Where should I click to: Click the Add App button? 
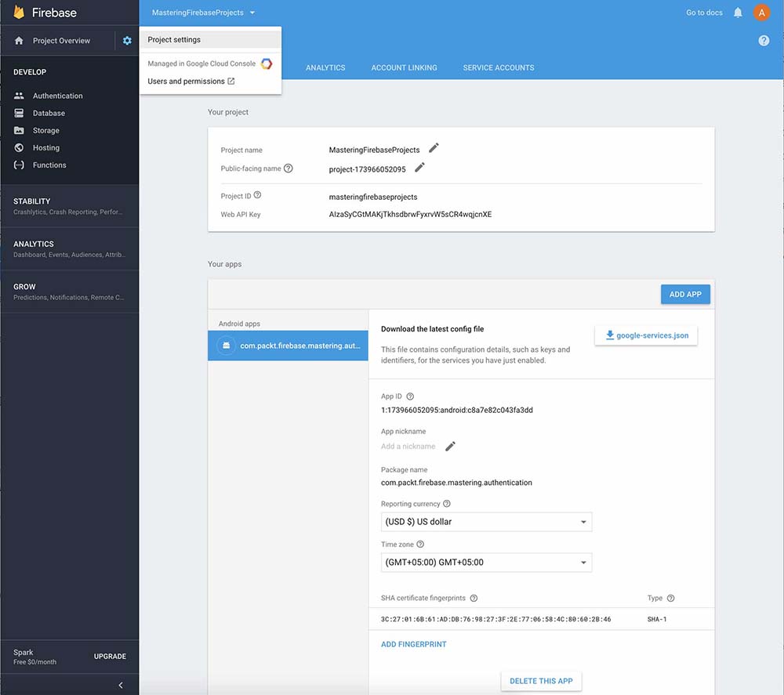(685, 295)
